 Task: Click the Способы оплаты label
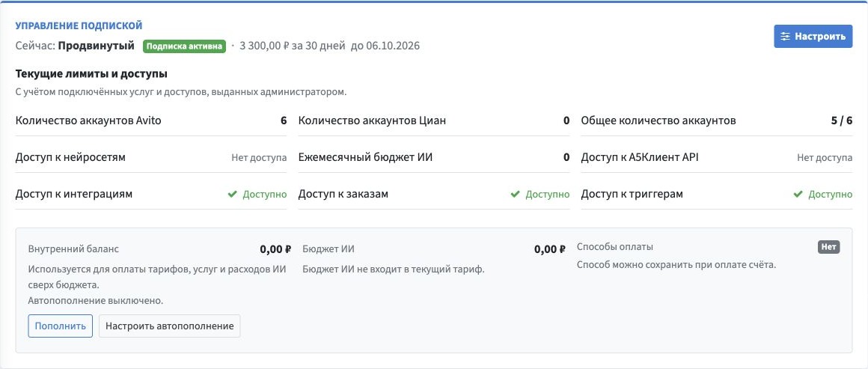pos(615,247)
